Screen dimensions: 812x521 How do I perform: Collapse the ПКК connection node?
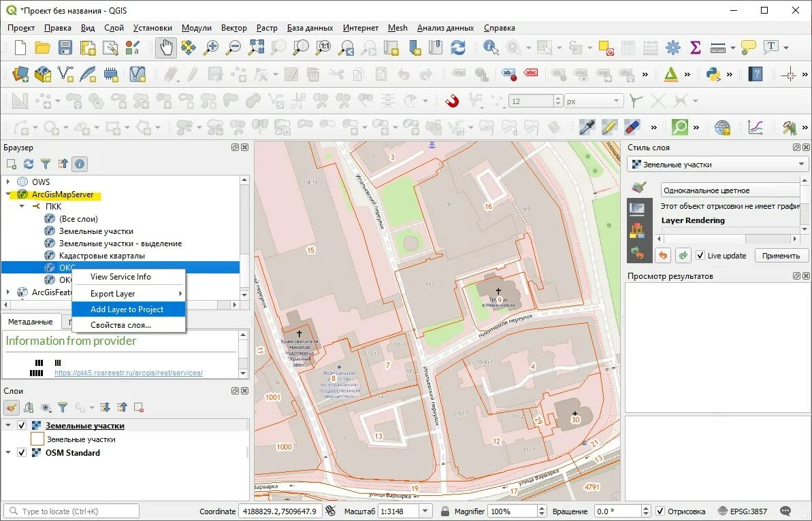tap(22, 206)
